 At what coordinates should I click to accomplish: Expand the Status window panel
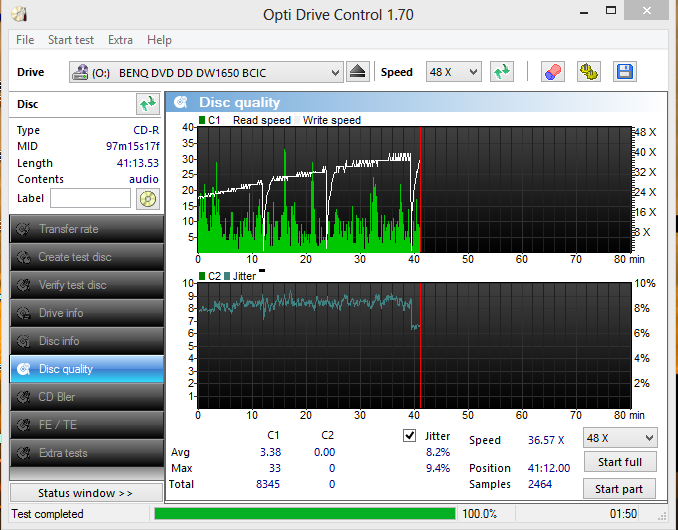[86, 493]
